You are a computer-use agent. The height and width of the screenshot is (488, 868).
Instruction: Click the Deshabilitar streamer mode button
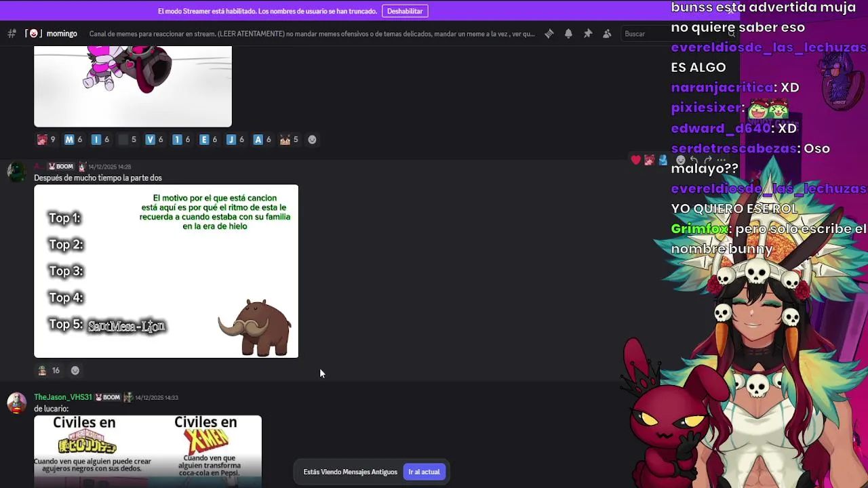click(x=405, y=11)
